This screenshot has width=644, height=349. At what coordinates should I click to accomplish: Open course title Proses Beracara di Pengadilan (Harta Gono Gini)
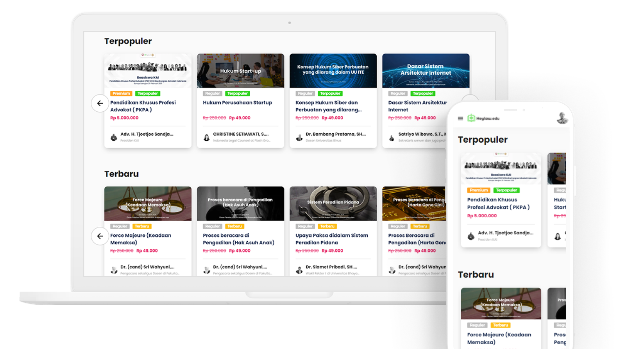417,239
